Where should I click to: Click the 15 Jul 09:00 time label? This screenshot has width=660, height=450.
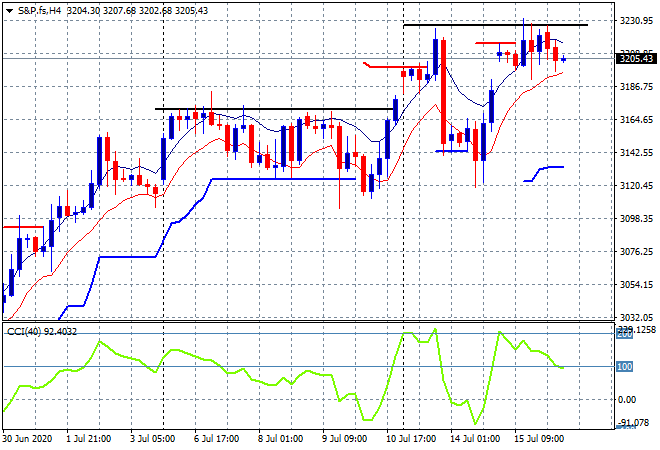tap(539, 439)
